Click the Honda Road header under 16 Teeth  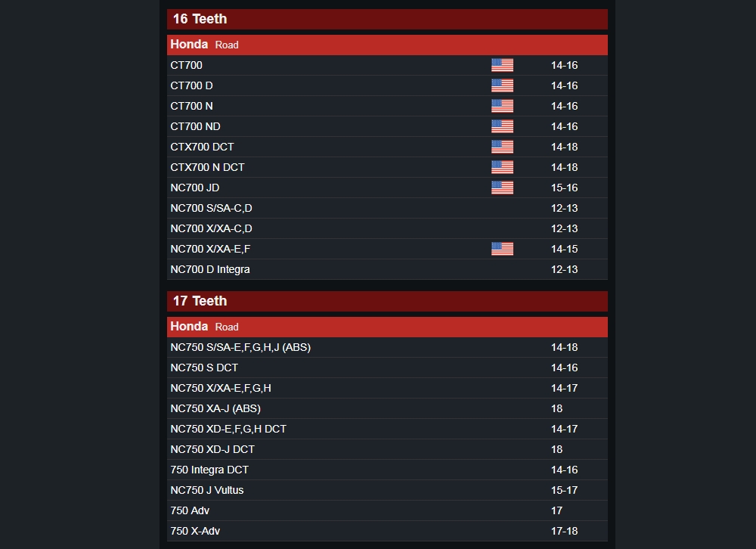[387, 45]
